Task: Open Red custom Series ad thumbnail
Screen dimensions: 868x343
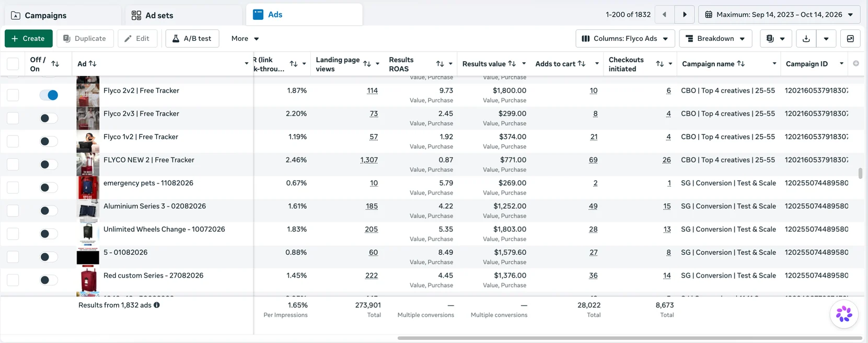Action: (88, 280)
